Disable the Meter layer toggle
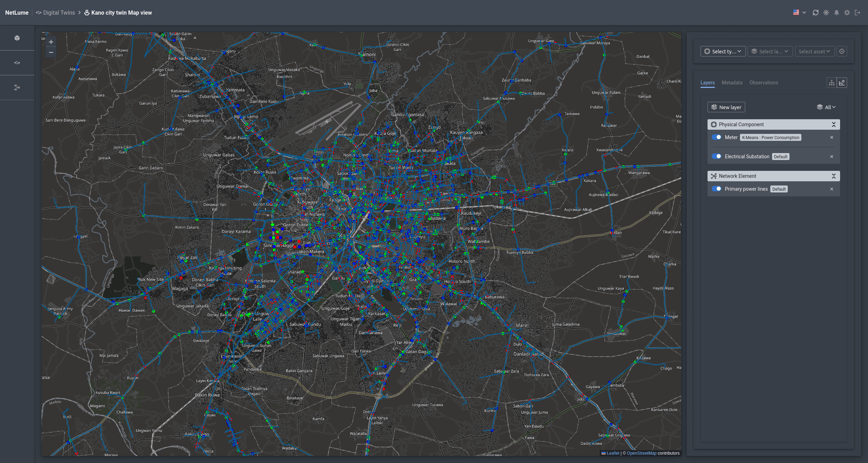The height and width of the screenshot is (463, 868). click(717, 137)
